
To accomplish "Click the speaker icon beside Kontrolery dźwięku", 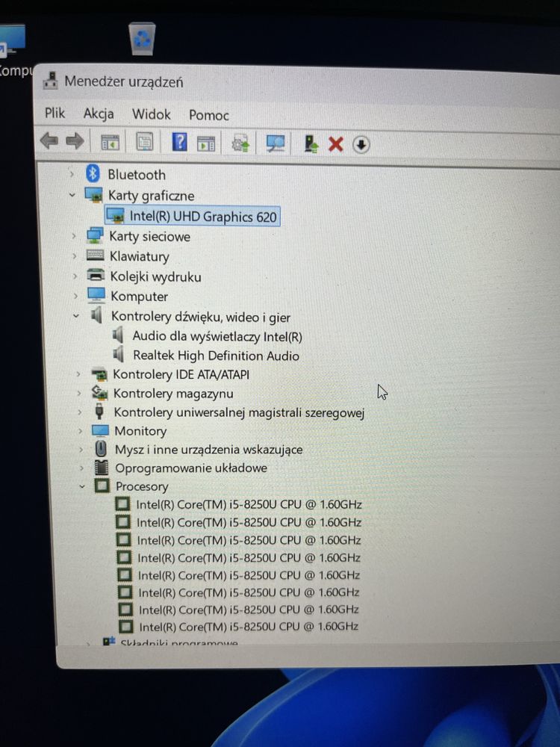I will (x=96, y=315).
